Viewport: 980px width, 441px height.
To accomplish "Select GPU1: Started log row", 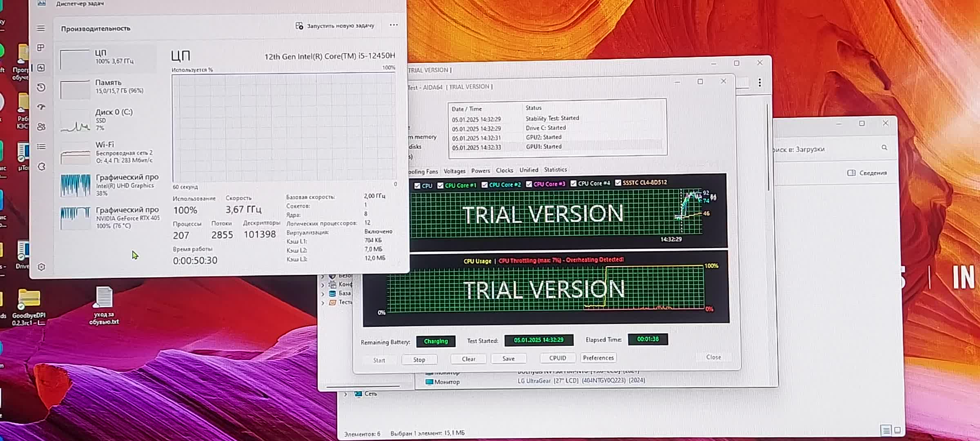I will [557, 147].
